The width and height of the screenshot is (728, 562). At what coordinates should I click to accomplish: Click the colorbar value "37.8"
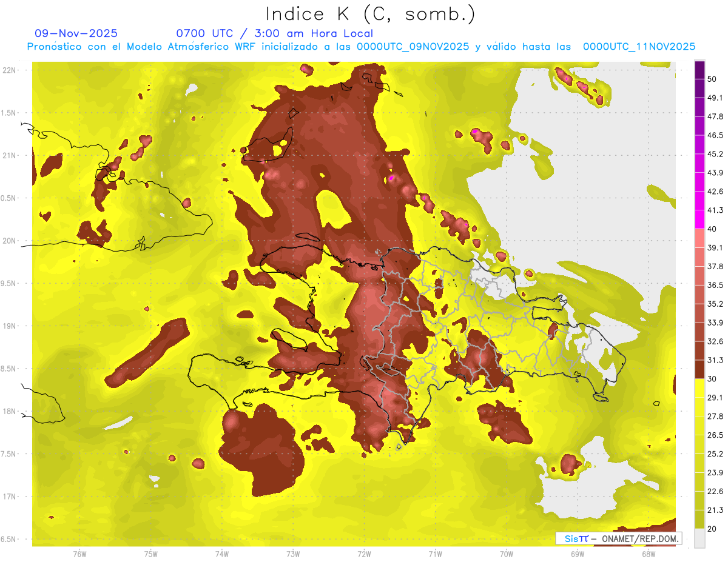click(715, 266)
